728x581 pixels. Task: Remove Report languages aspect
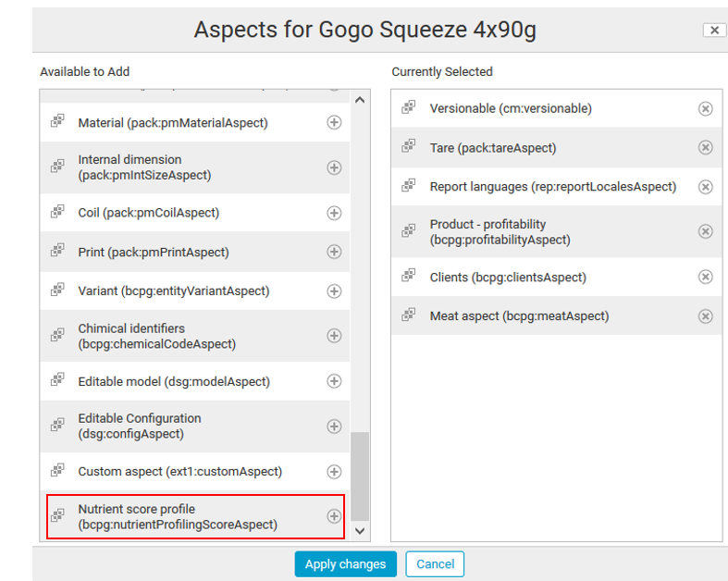coord(705,187)
